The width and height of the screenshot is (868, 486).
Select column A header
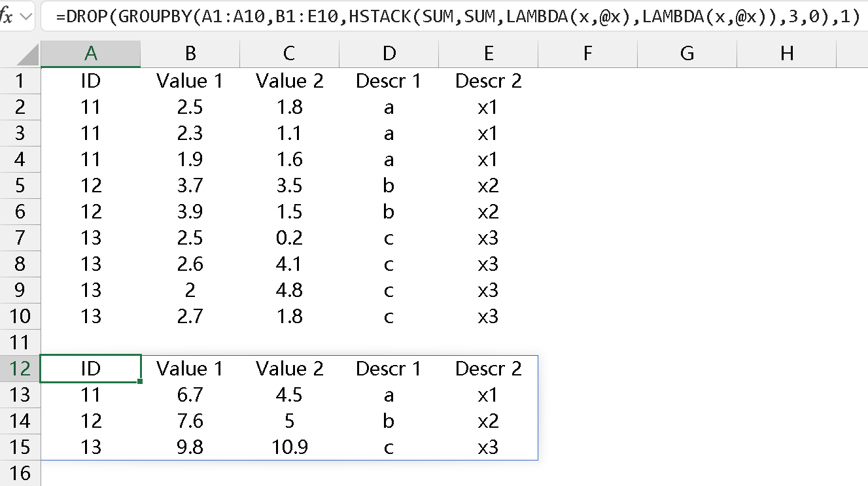90,54
